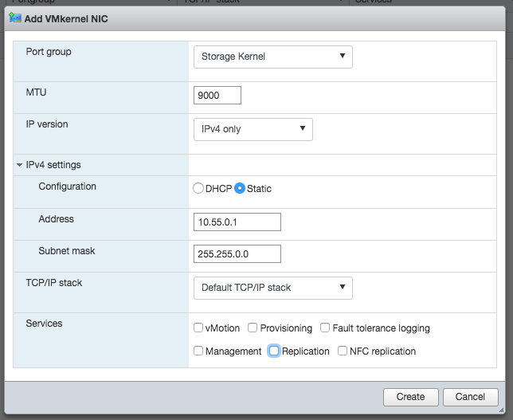This screenshot has height=420, width=513.
Task: Click the Port group label
Action: point(49,52)
